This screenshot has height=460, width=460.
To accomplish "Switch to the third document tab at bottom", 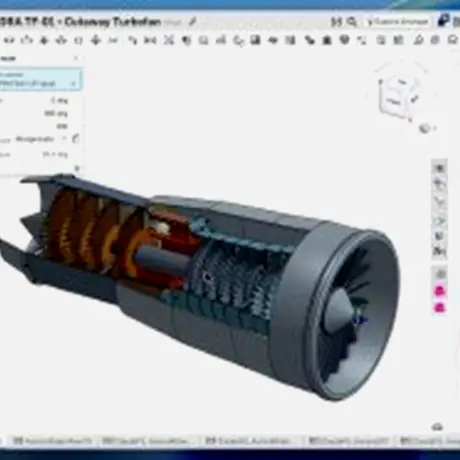I will [251, 441].
